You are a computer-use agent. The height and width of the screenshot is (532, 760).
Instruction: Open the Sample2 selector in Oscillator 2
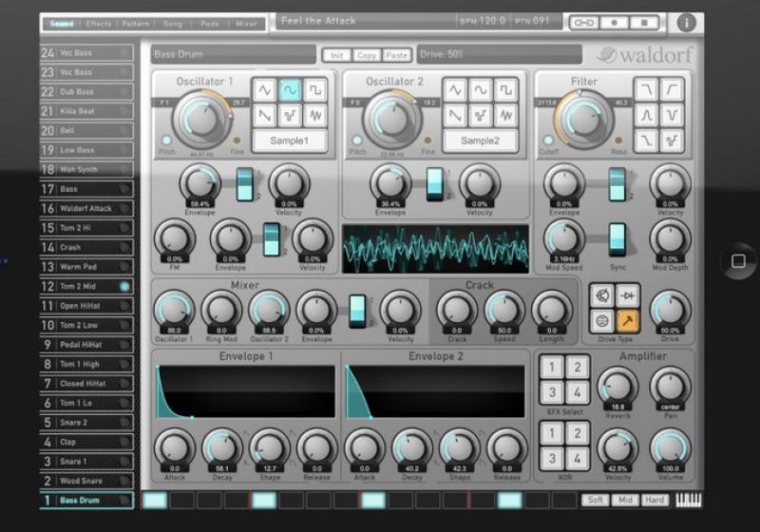pyautogui.click(x=481, y=142)
